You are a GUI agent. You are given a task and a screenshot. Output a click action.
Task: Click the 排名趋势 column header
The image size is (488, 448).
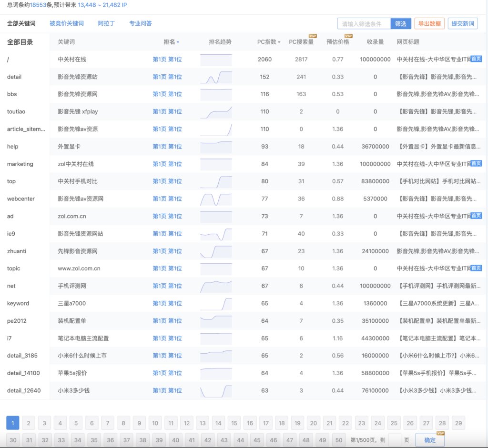220,42
